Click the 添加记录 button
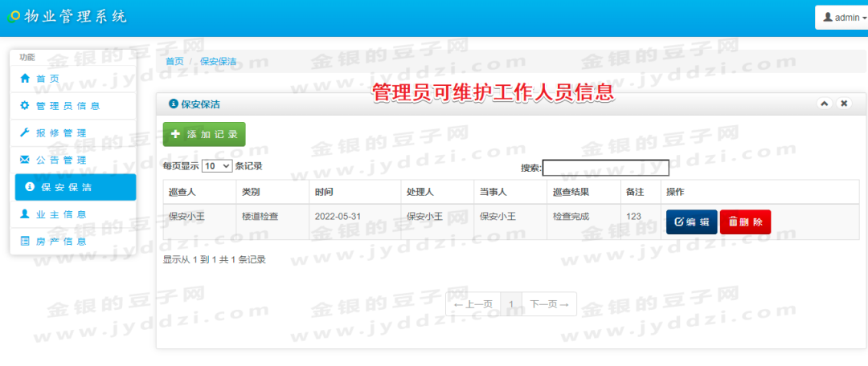Viewport: 868px width, 366px height. 204,134
